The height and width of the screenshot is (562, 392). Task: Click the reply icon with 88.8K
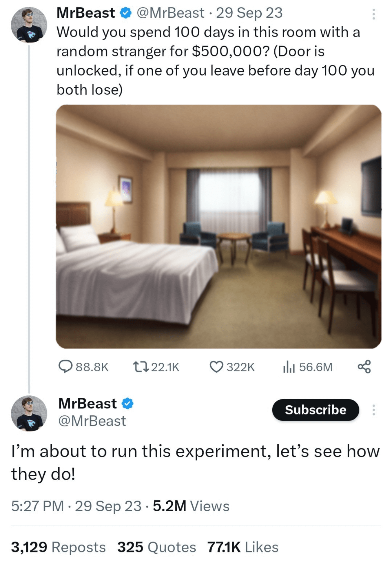64,367
